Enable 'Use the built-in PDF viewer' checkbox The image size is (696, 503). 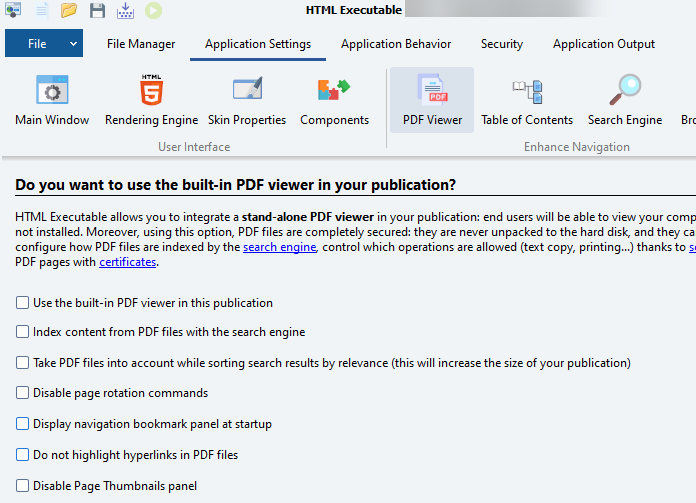(x=23, y=303)
